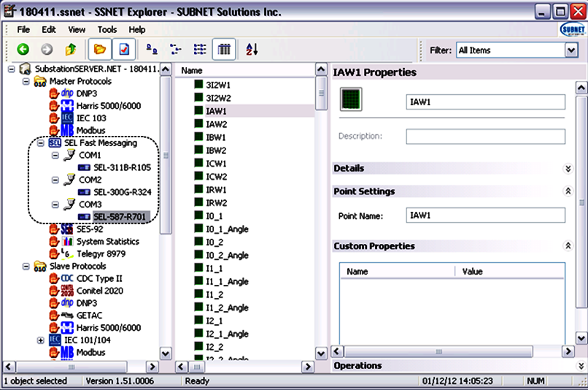Toggle the properties checkmark toolbar button
The width and height of the screenshot is (588, 390).
(x=124, y=49)
